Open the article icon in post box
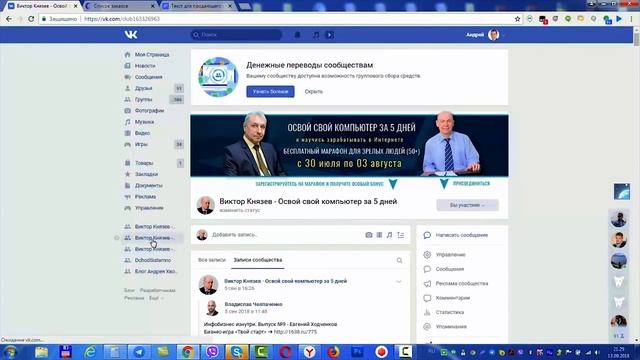The height and width of the screenshot is (360, 640). coord(400,235)
